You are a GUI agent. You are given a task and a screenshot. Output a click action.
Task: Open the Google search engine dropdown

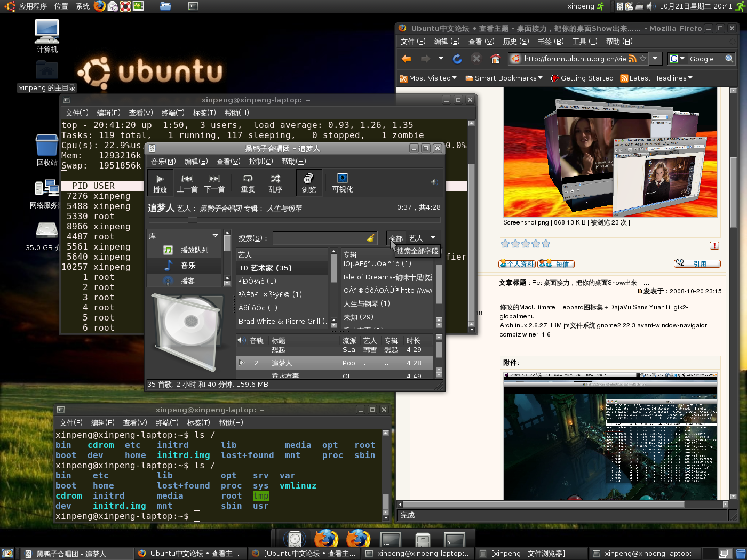coord(677,59)
